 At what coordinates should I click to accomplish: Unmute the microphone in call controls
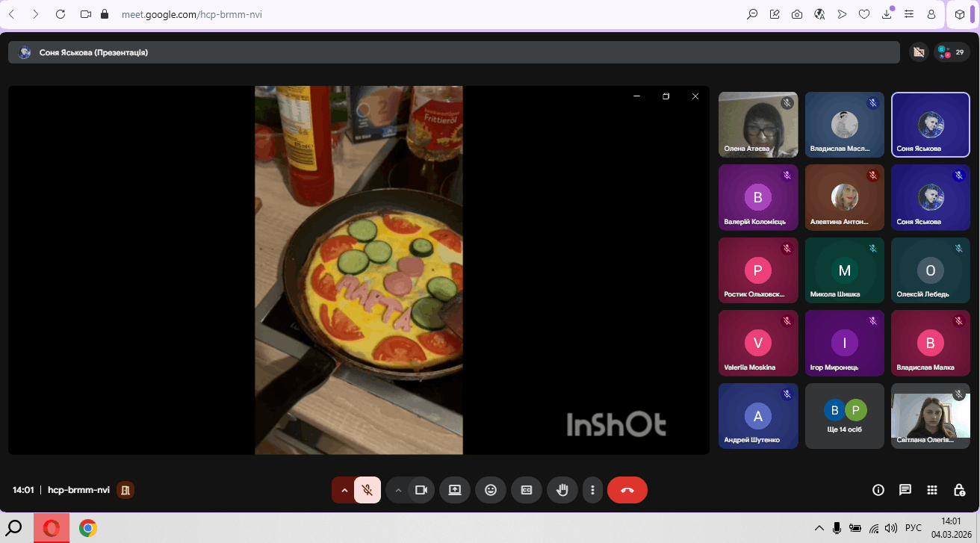[x=367, y=490]
